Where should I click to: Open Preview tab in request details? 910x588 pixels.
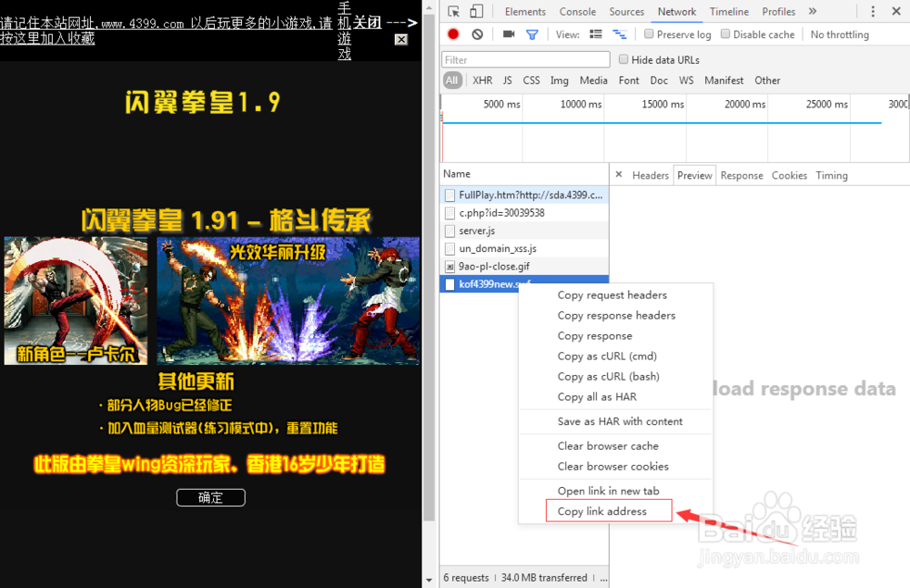[694, 176]
